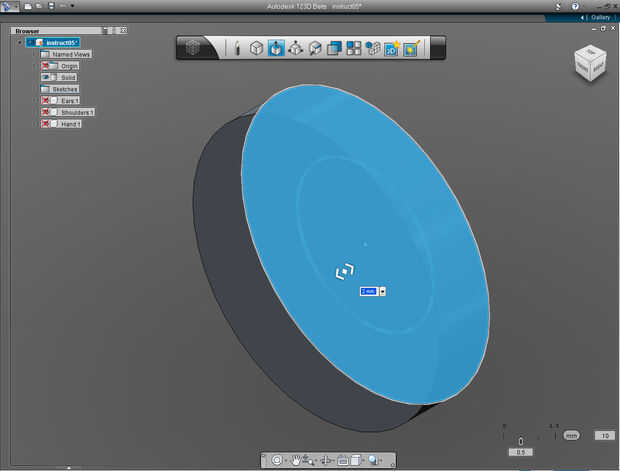Select the Look At tool in navigation bar

coord(326,460)
